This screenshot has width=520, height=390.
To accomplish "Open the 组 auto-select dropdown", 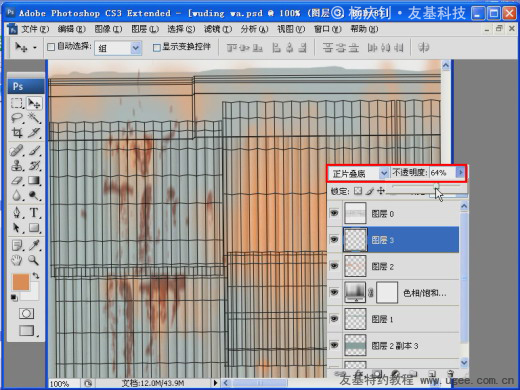I will click(118, 48).
